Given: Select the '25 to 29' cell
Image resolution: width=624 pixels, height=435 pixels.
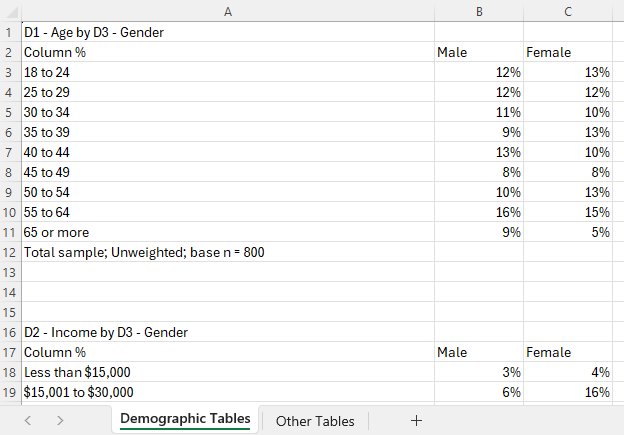Looking at the screenshot, I should (228, 92).
